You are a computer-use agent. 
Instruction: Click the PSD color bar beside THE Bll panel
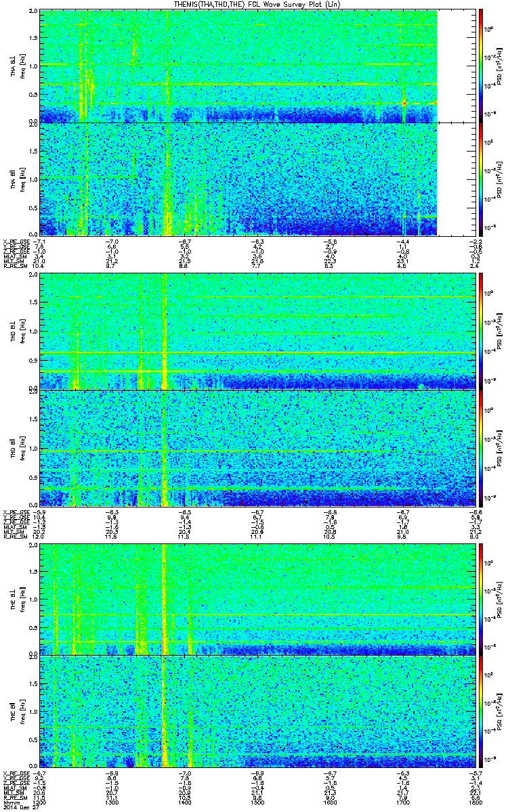[x=481, y=713]
